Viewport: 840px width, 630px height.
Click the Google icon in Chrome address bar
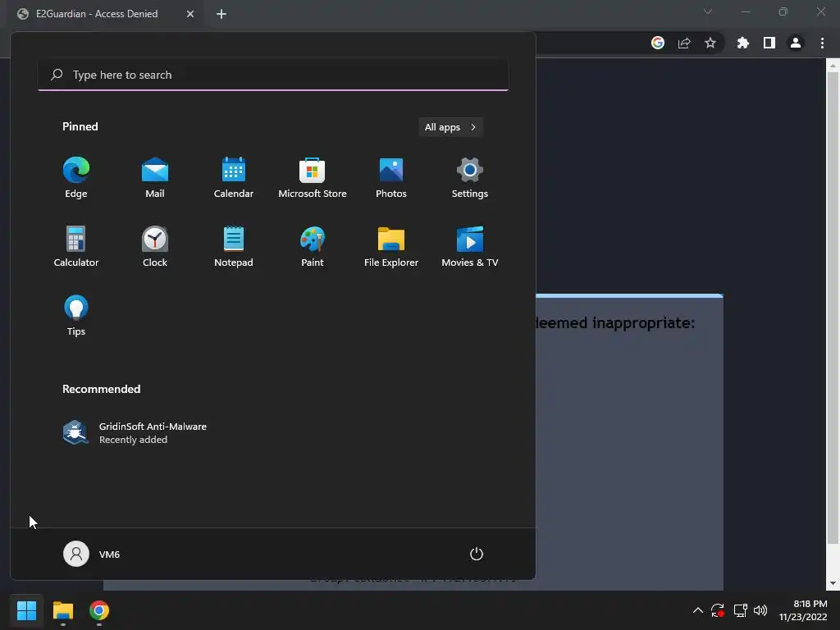click(x=658, y=43)
